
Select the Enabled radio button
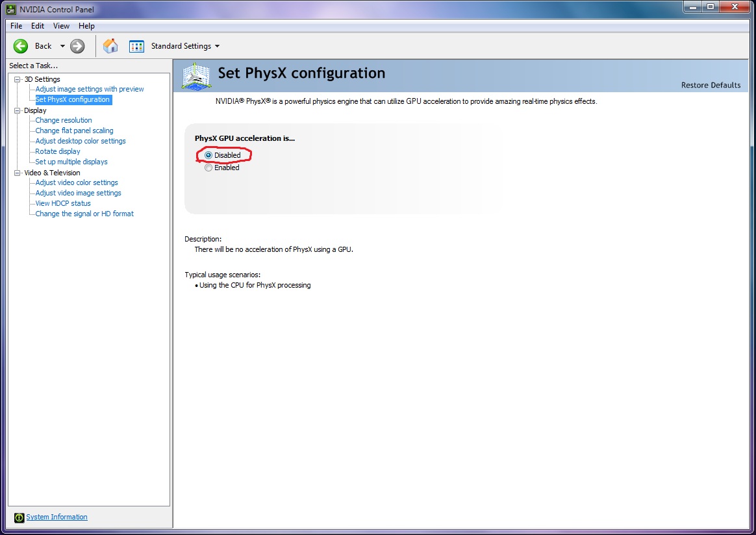[x=208, y=168]
